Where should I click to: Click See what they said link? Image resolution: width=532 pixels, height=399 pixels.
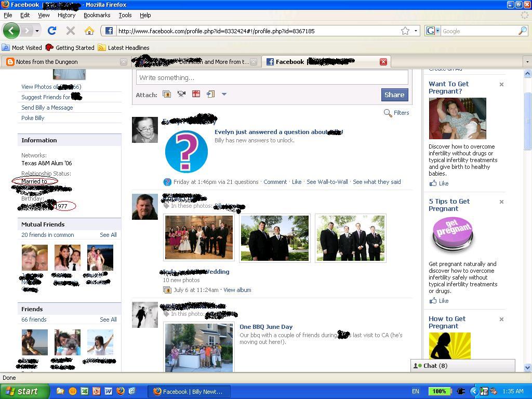(377, 182)
